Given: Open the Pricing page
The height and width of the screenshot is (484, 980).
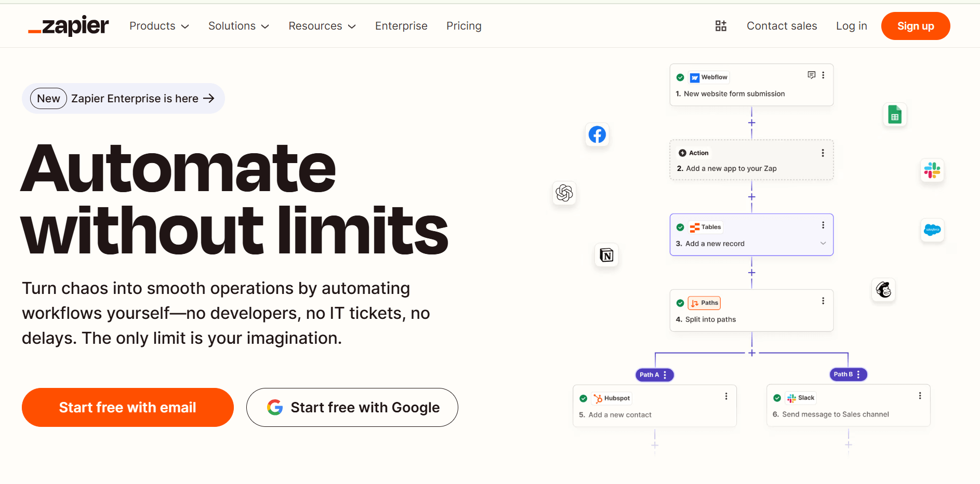Looking at the screenshot, I should (464, 26).
